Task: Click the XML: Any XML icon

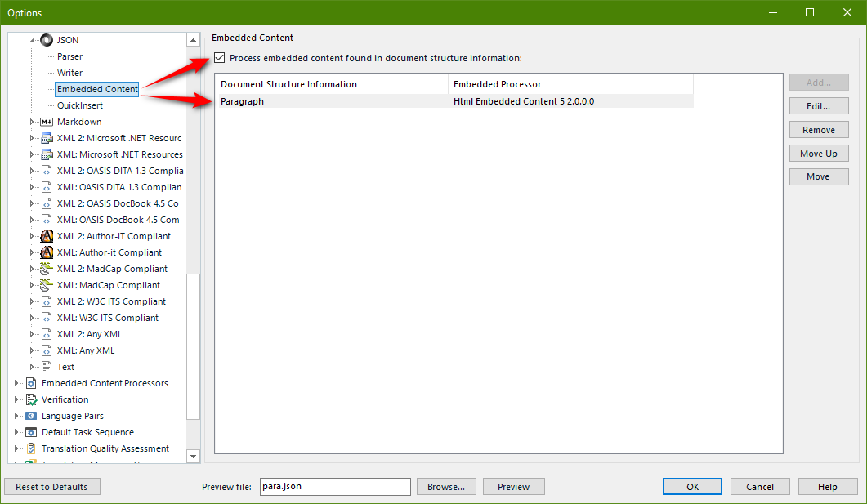Action: [47, 351]
